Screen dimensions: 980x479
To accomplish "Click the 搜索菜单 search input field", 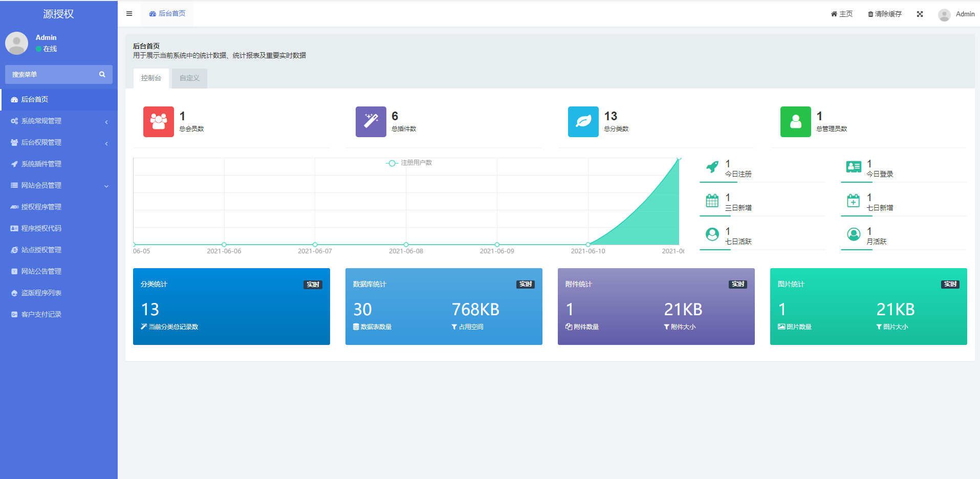I will 51,75.
